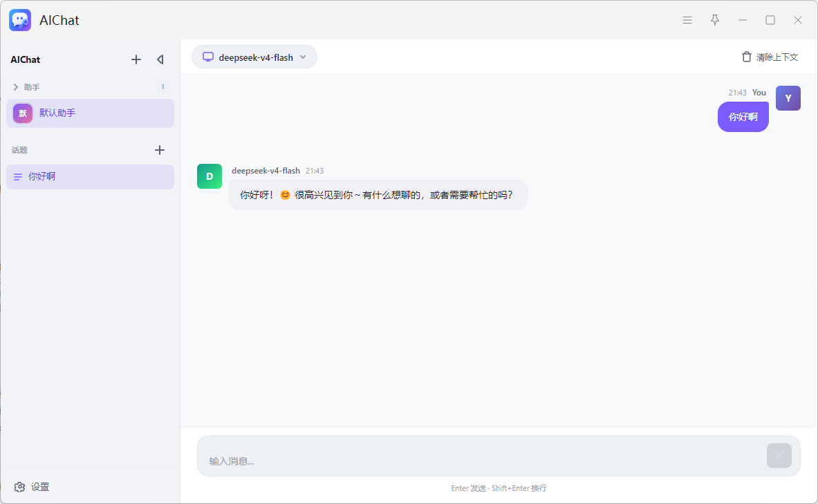Click the trash can icon

point(747,57)
